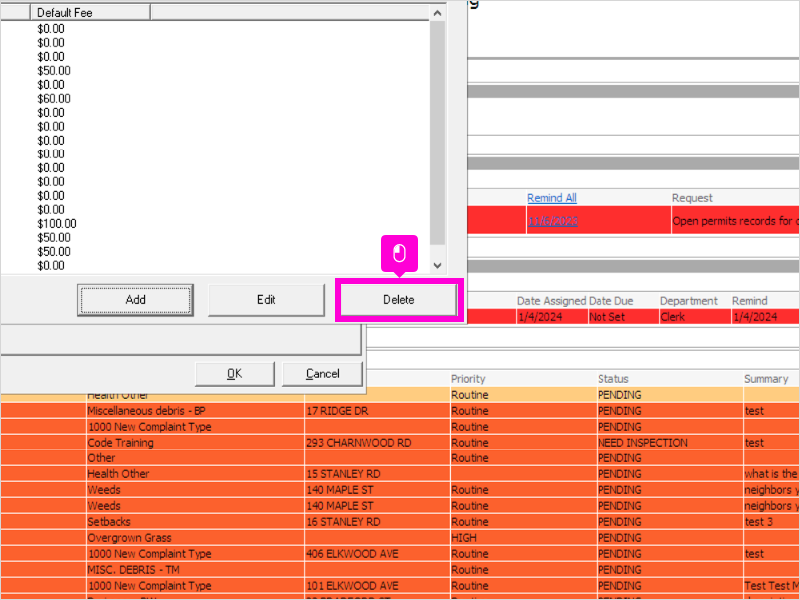The height and width of the screenshot is (600, 800).
Task: Click the Summary column header
Action: (766, 379)
